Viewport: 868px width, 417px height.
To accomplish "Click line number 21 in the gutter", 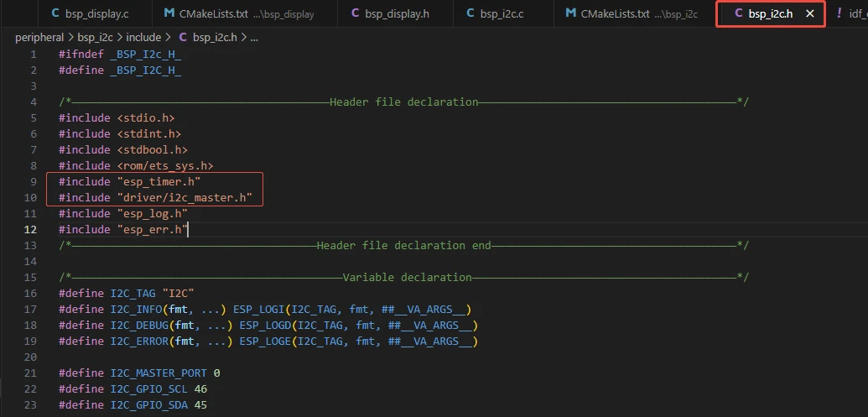I will [30, 373].
